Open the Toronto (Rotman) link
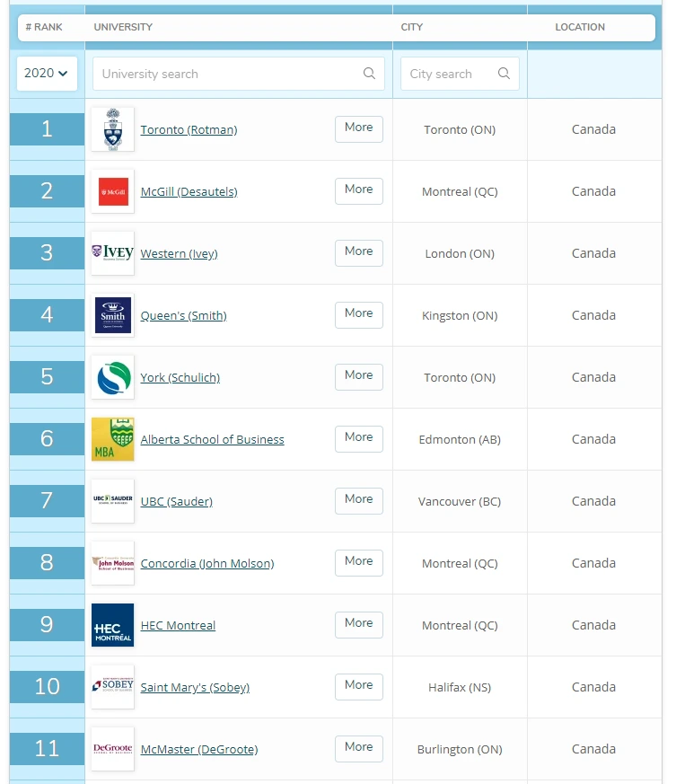 click(x=189, y=129)
